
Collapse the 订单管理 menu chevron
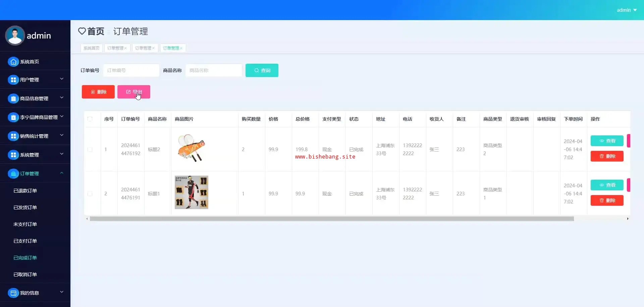coord(62,173)
